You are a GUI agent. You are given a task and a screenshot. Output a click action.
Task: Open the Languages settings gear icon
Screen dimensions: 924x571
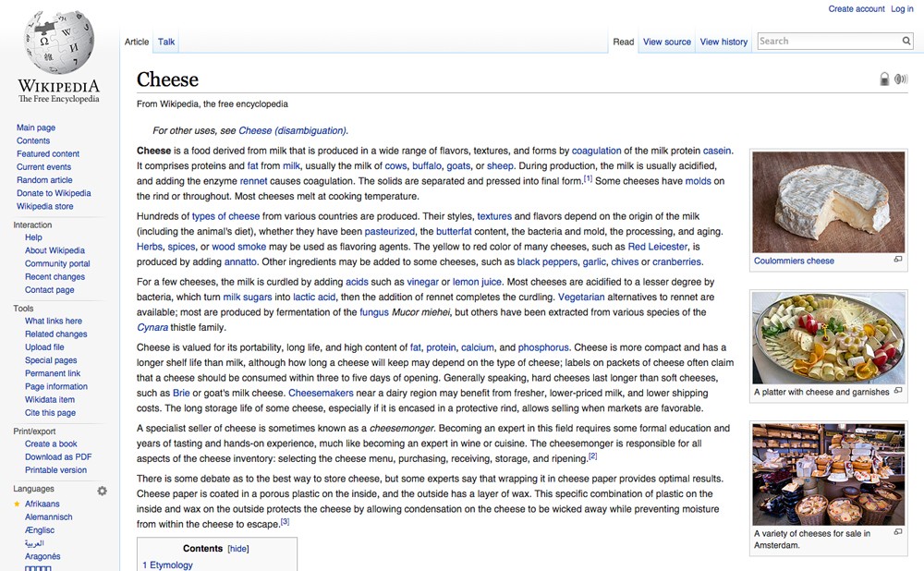(102, 491)
